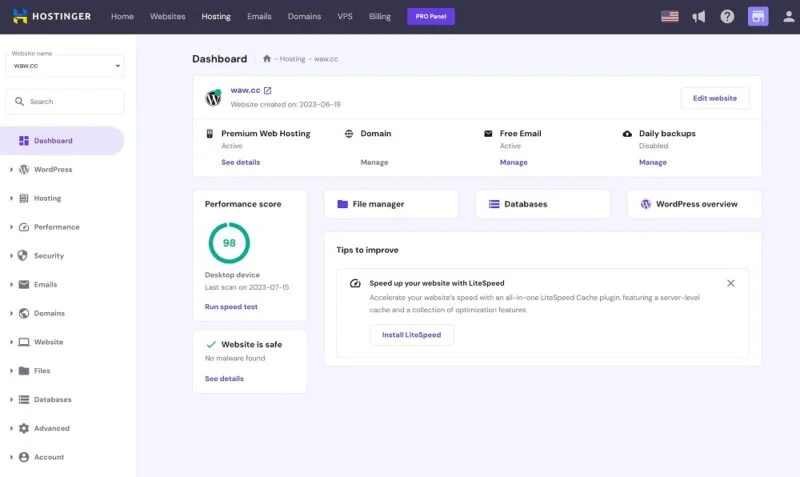Open the File manager shortcut
The image size is (800, 477).
click(x=391, y=204)
